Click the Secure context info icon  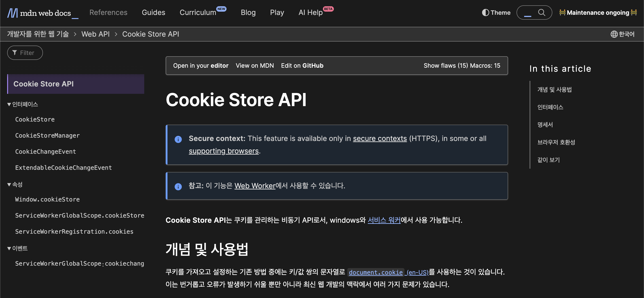pos(178,139)
